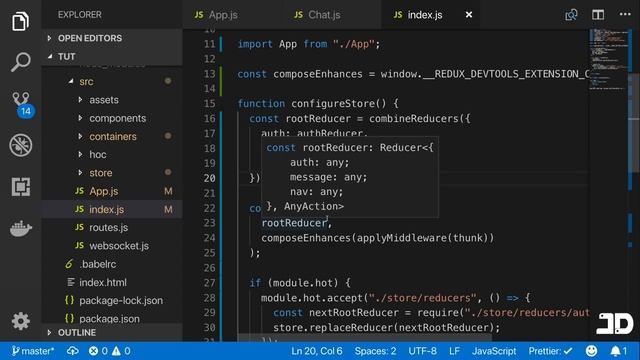The height and width of the screenshot is (360, 640).
Task: Open the Manage gear menu
Action: [x=20, y=321]
